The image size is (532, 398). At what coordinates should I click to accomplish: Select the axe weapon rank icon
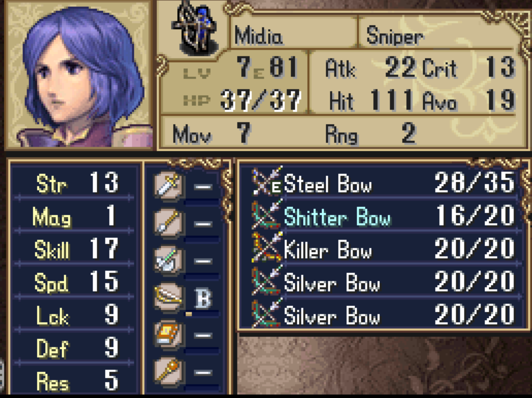coord(168,260)
